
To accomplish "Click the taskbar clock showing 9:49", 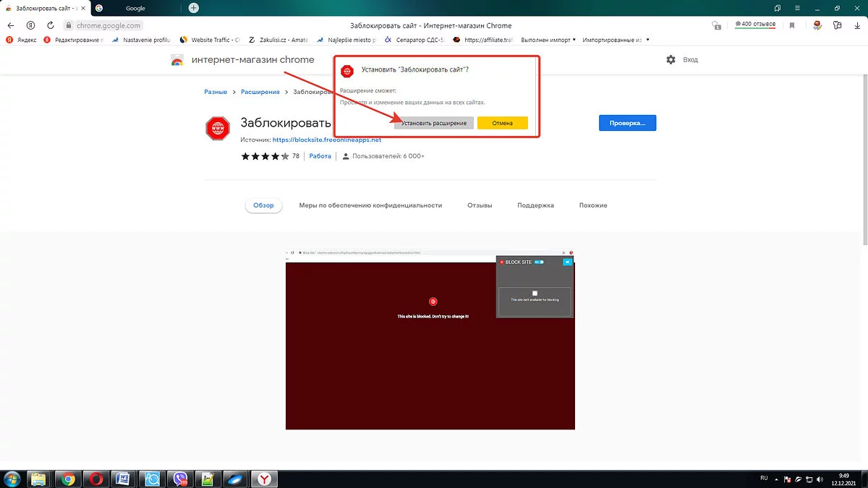I will click(x=843, y=479).
